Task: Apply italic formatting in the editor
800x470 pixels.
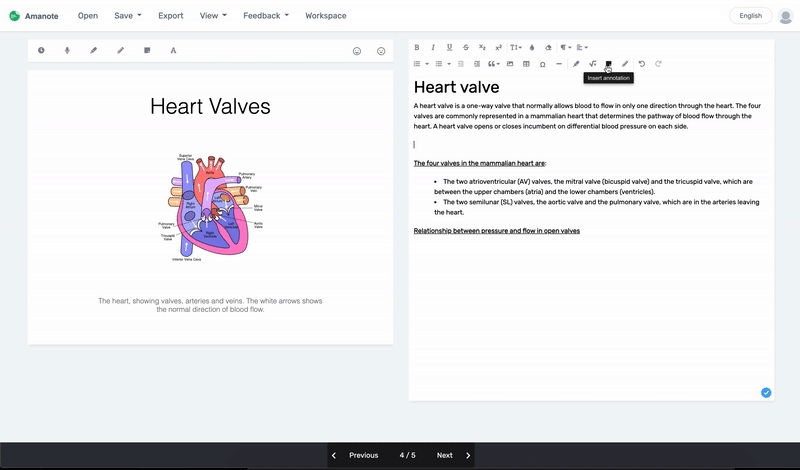Action: click(x=433, y=47)
